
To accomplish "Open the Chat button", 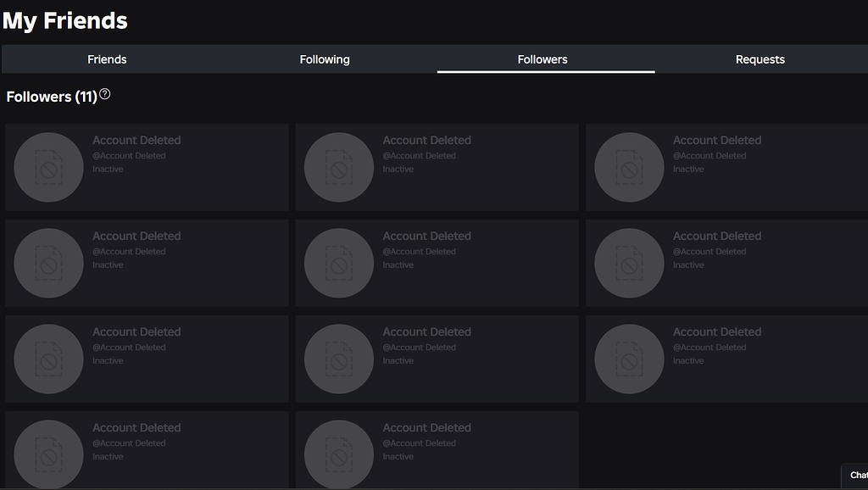I will (x=856, y=475).
